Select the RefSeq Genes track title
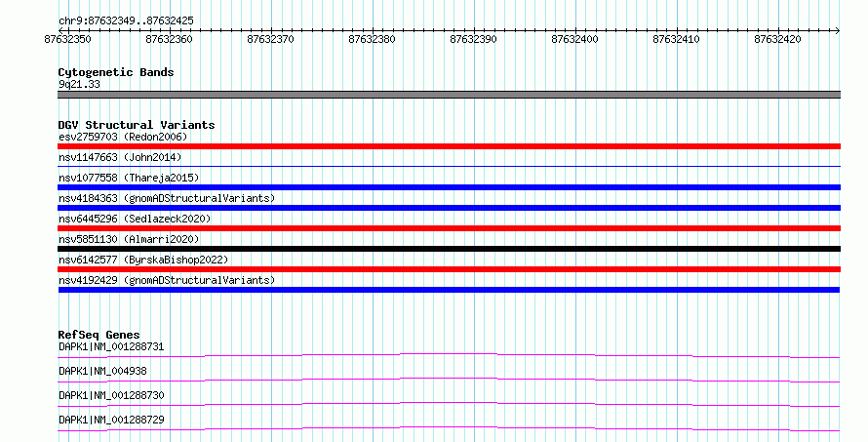Viewport: 868px width, 442px height. click(99, 335)
